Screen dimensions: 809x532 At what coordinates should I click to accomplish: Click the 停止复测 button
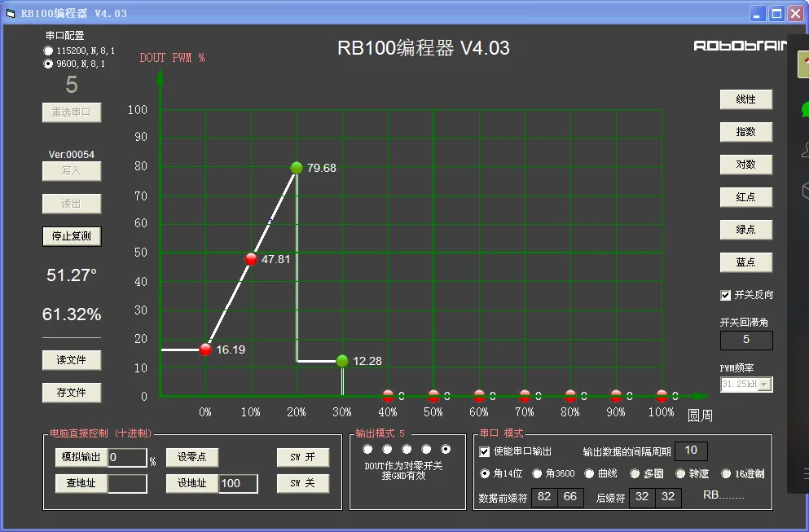71,236
